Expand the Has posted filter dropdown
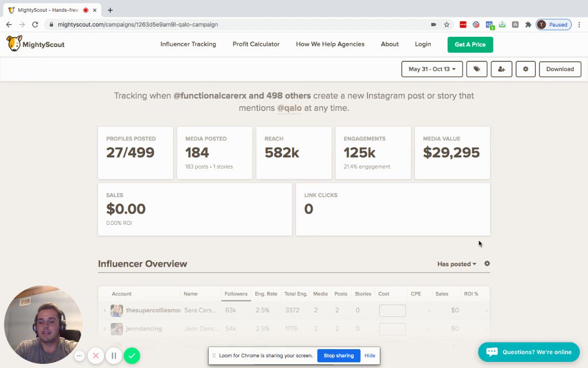Image resolution: width=588 pixels, height=368 pixels. click(x=456, y=264)
